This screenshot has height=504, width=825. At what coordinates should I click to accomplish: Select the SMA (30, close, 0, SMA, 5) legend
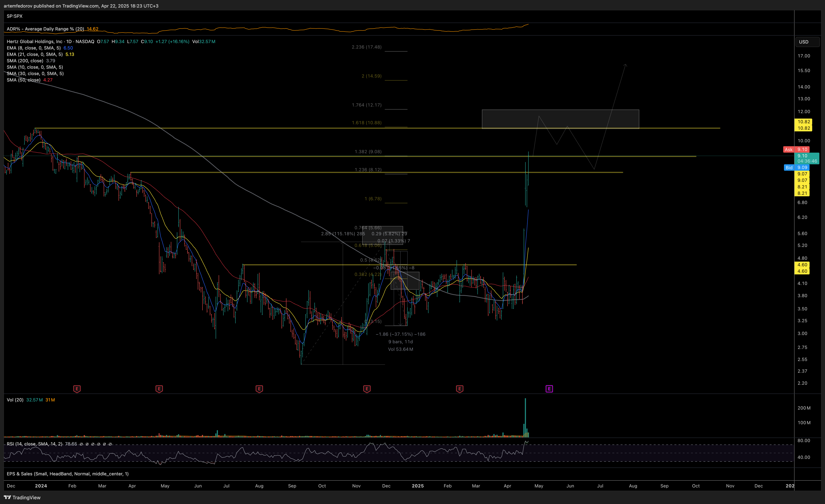[x=35, y=73]
